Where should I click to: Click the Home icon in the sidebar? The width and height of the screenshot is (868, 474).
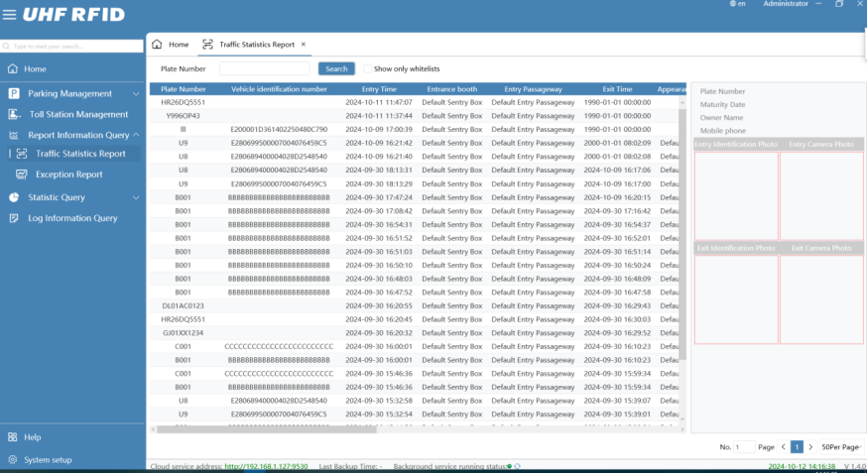tap(13, 68)
